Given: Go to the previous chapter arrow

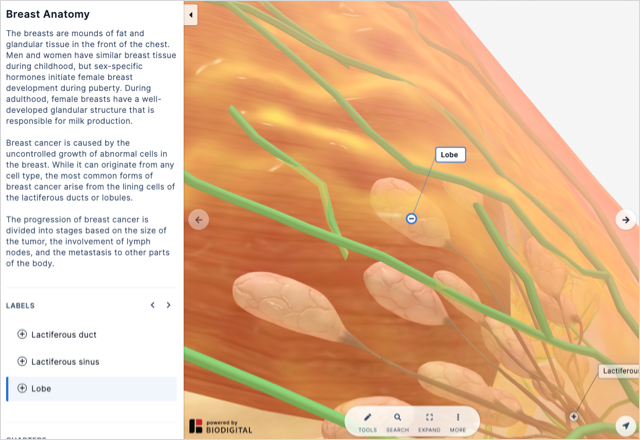Looking at the screenshot, I should coord(199,220).
